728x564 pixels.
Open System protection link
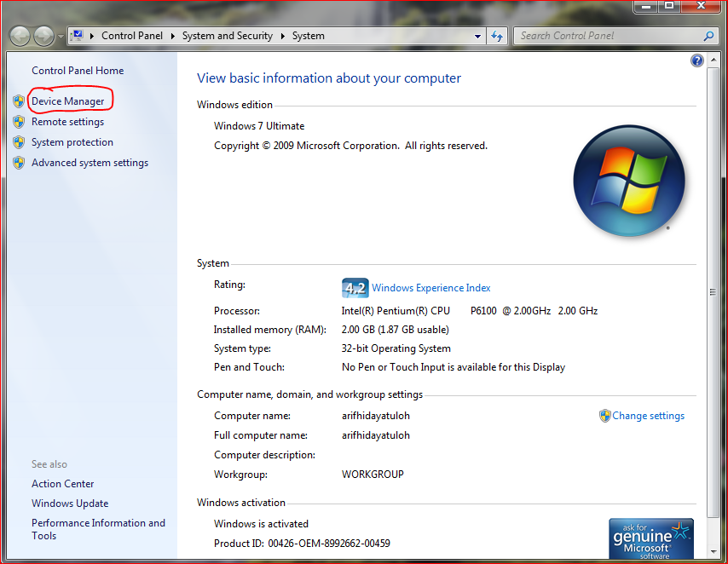click(x=72, y=142)
